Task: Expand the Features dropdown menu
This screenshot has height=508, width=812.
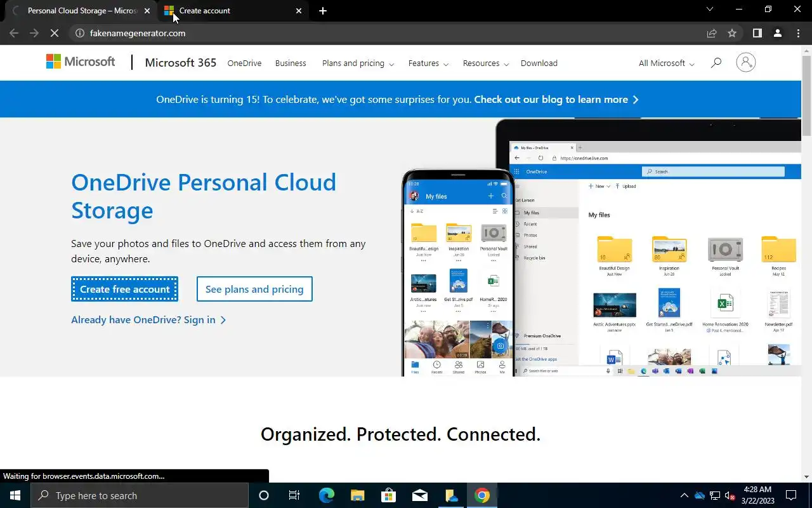Action: point(428,63)
